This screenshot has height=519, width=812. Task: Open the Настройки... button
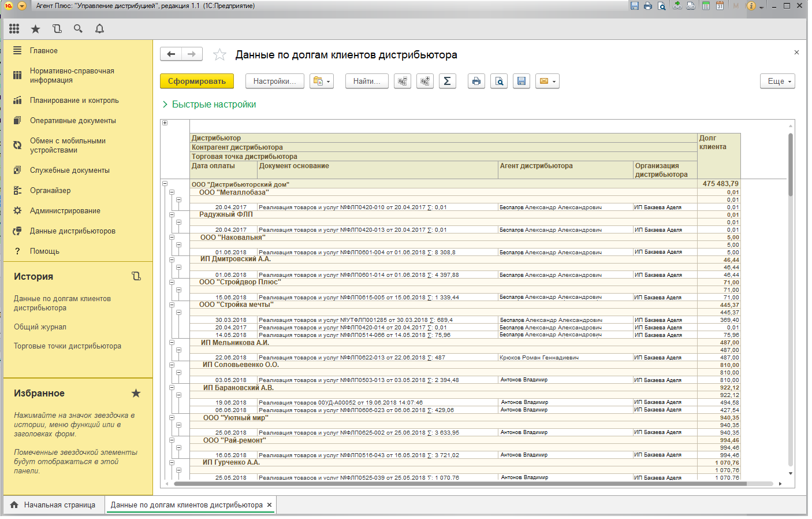click(275, 81)
